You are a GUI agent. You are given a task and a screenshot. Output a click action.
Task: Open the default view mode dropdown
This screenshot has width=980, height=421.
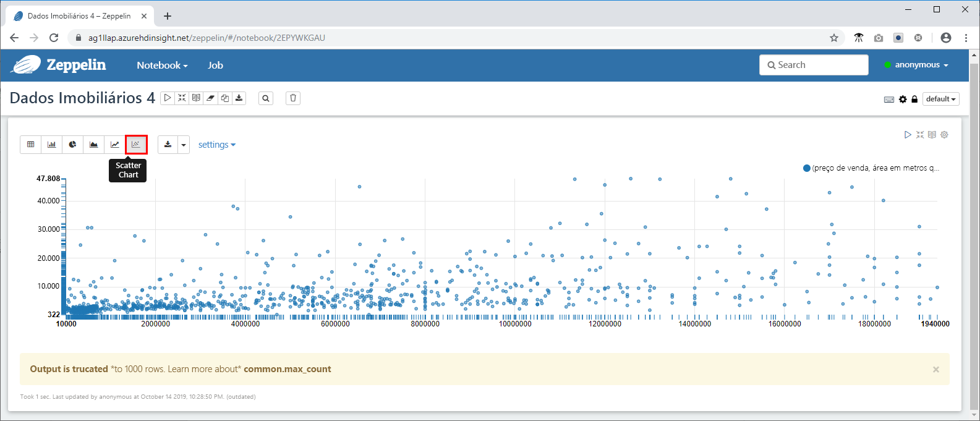[x=940, y=99]
